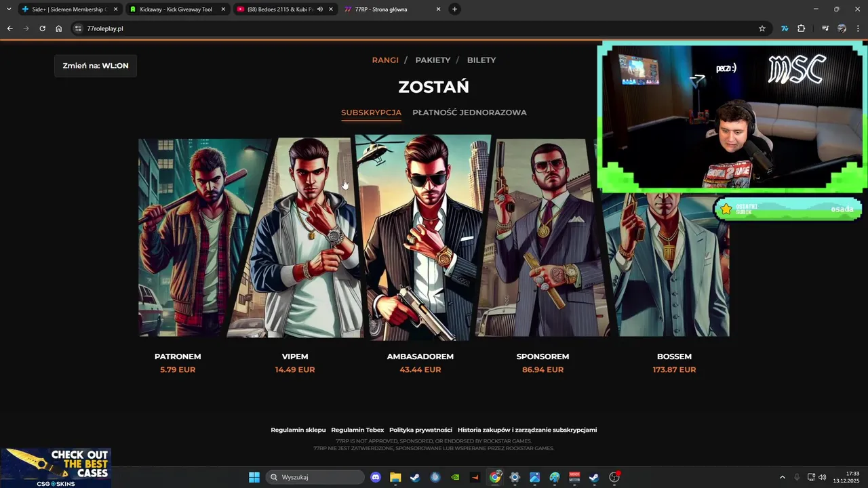Click the AMBASADOREM rank label
The image size is (868, 488).
pyautogui.click(x=420, y=357)
